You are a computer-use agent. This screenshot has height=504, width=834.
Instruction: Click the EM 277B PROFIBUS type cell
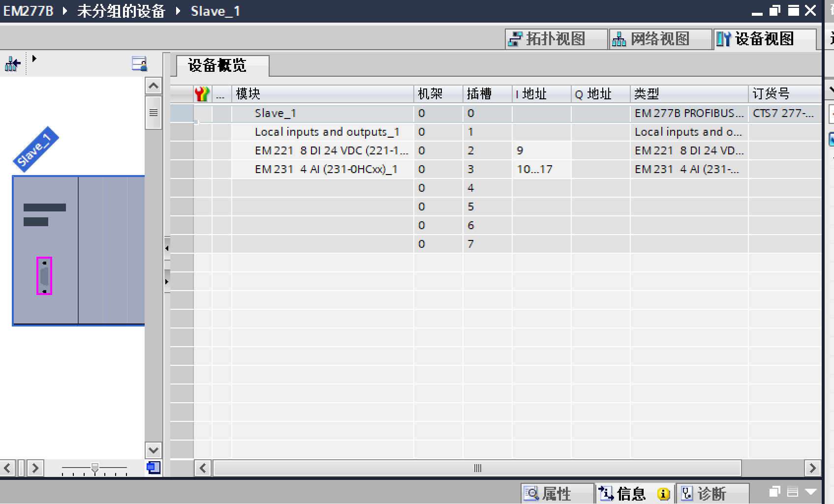click(x=689, y=113)
